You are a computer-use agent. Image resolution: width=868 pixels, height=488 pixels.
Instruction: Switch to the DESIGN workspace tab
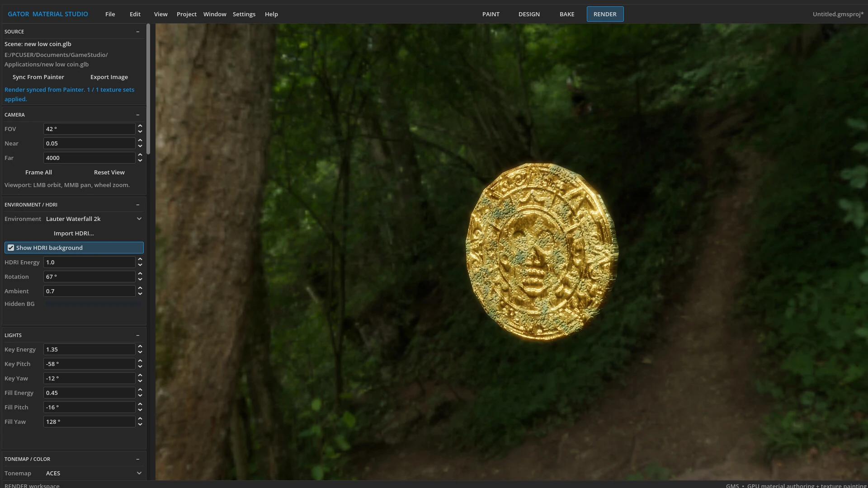529,14
